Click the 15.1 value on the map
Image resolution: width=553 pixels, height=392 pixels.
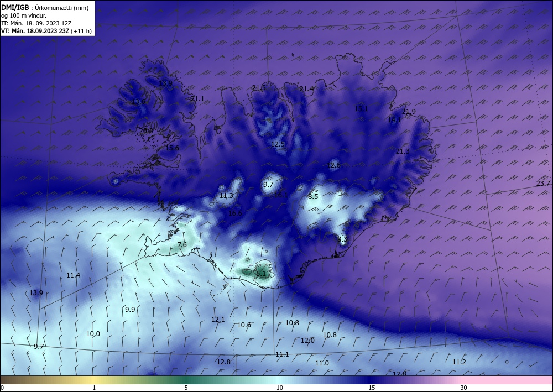(361, 109)
